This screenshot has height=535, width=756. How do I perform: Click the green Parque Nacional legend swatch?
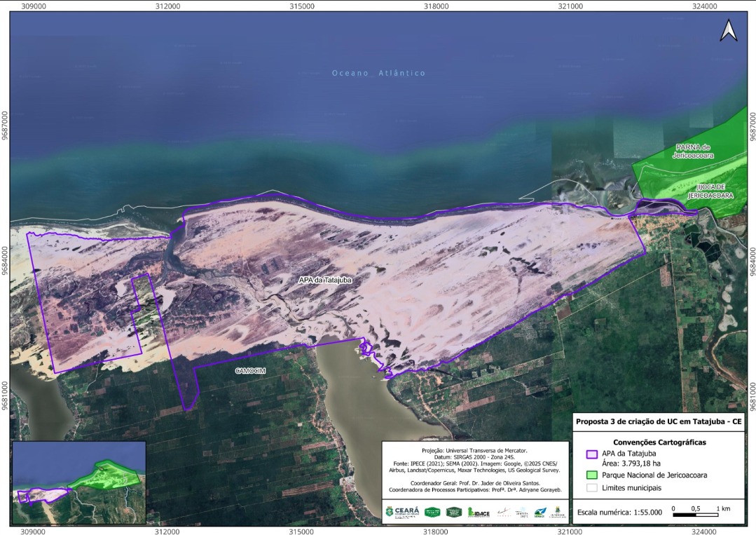[592, 475]
